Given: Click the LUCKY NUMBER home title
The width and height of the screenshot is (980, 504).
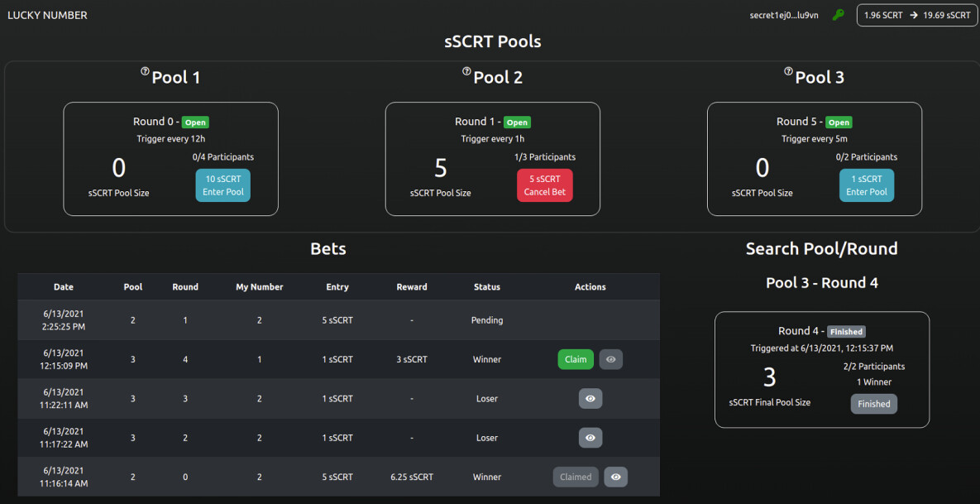Looking at the screenshot, I should [47, 15].
